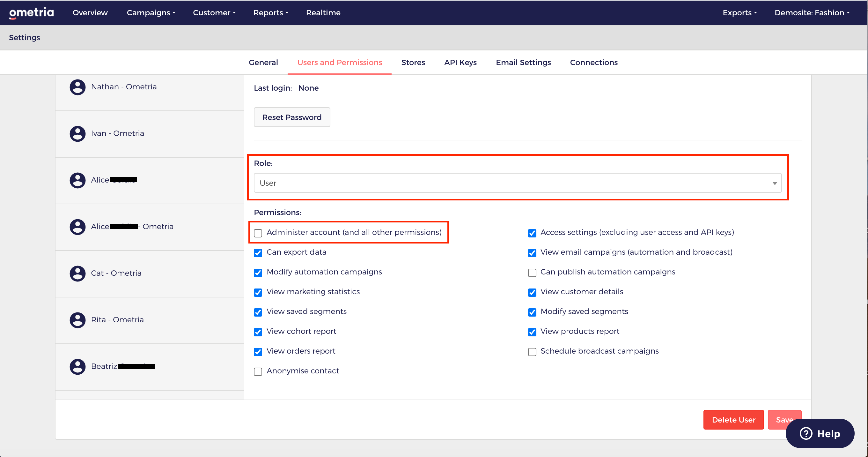Click the Permissions: label
The height and width of the screenshot is (457, 868).
[x=277, y=213]
